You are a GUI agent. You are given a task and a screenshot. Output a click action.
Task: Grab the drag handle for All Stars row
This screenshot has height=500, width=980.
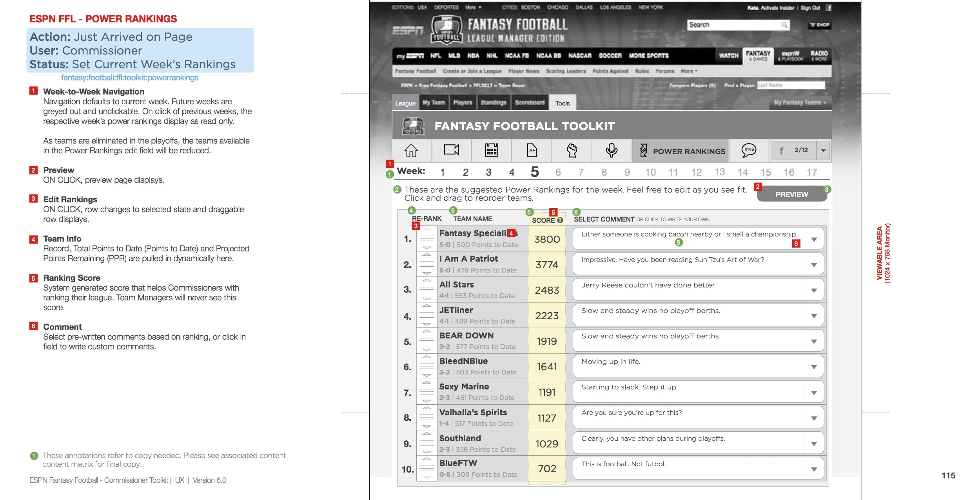[x=426, y=290]
